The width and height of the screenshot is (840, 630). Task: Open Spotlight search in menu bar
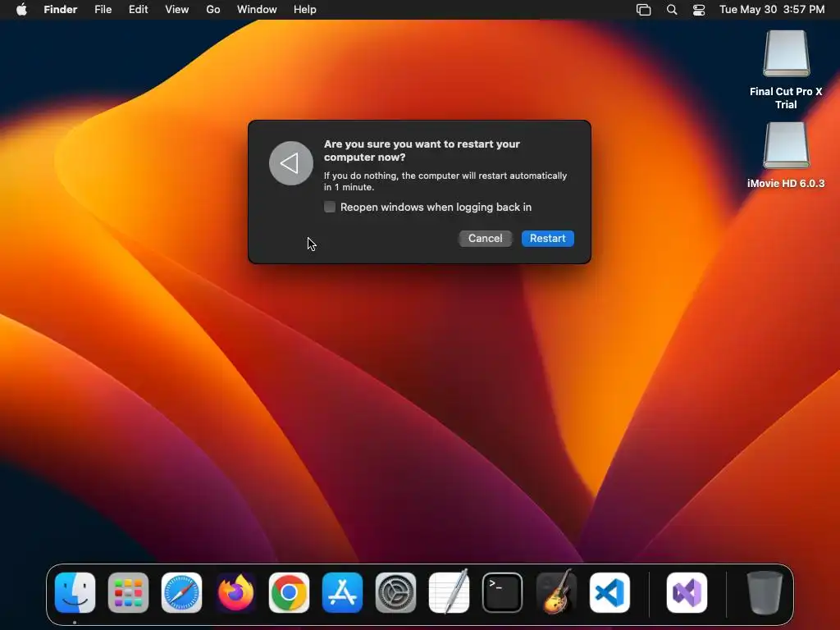tap(672, 10)
